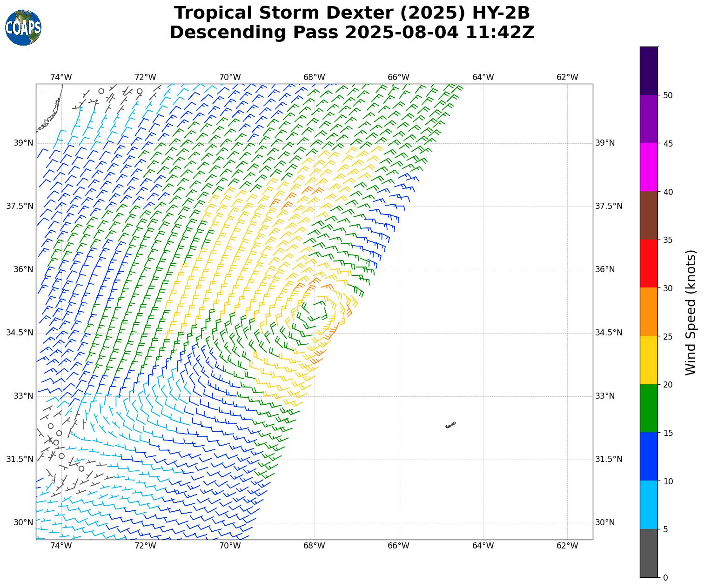The width and height of the screenshot is (704, 588).
Task: Click the 31.5°N label on right axis
Action: 609,459
